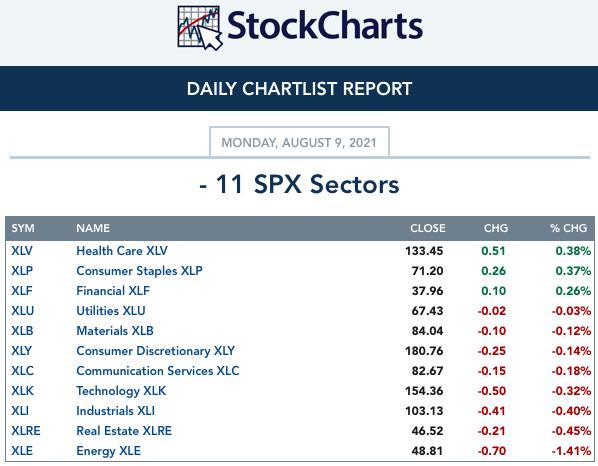Click the CLOSE column header

point(428,228)
